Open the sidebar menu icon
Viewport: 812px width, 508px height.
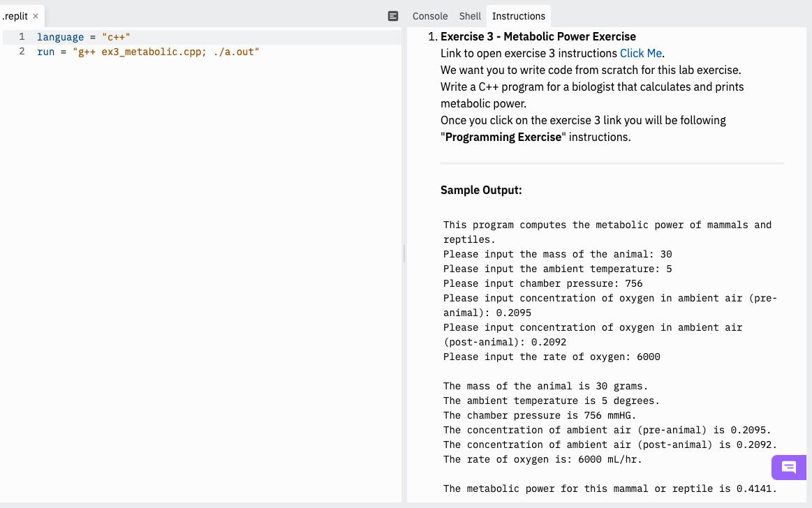[x=392, y=15]
